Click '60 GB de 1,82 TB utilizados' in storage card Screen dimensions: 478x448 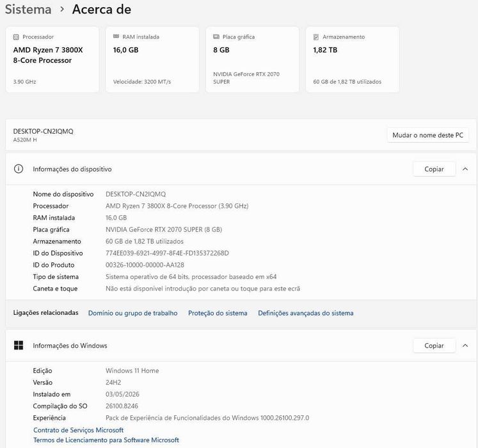347,82
